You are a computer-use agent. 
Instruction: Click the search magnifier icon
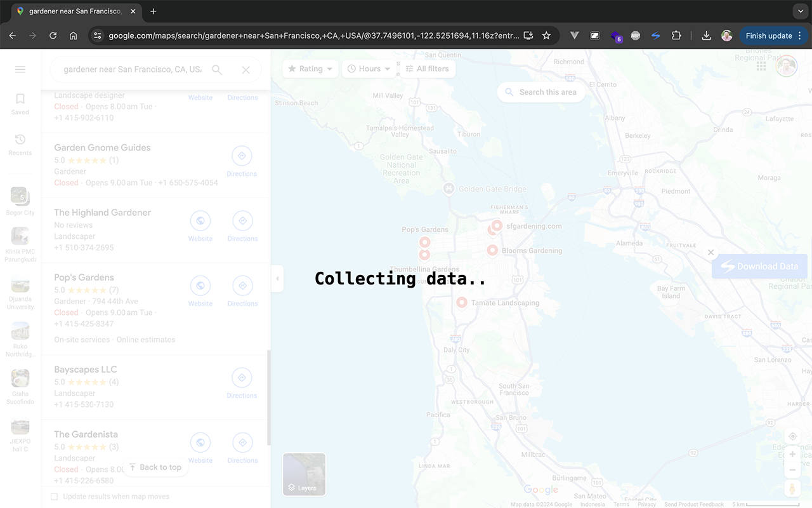click(217, 70)
